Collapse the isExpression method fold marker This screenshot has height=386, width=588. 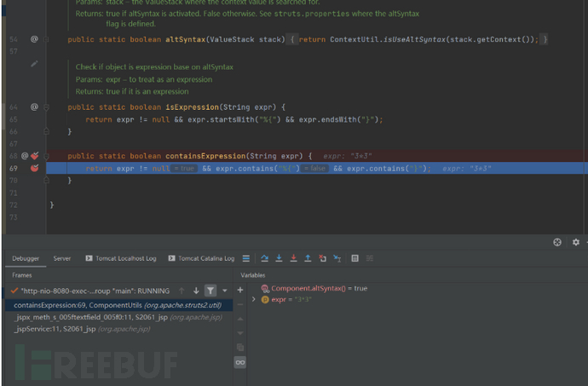47,107
